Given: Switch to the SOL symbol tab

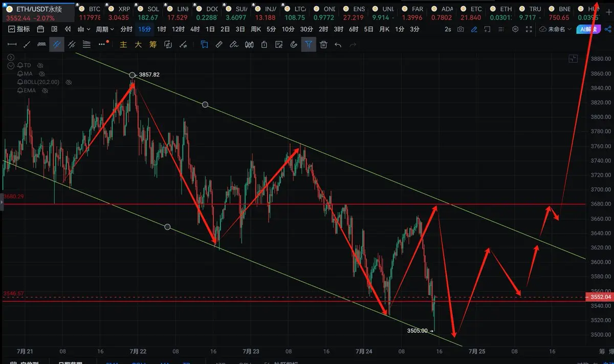Looking at the screenshot, I should pyautogui.click(x=148, y=13).
